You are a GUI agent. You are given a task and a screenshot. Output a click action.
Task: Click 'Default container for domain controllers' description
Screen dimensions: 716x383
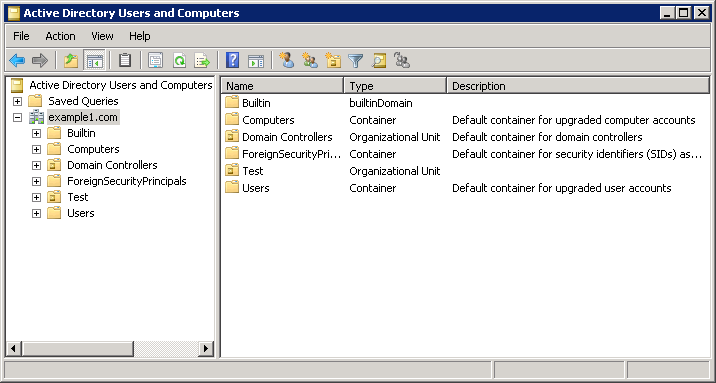point(547,137)
